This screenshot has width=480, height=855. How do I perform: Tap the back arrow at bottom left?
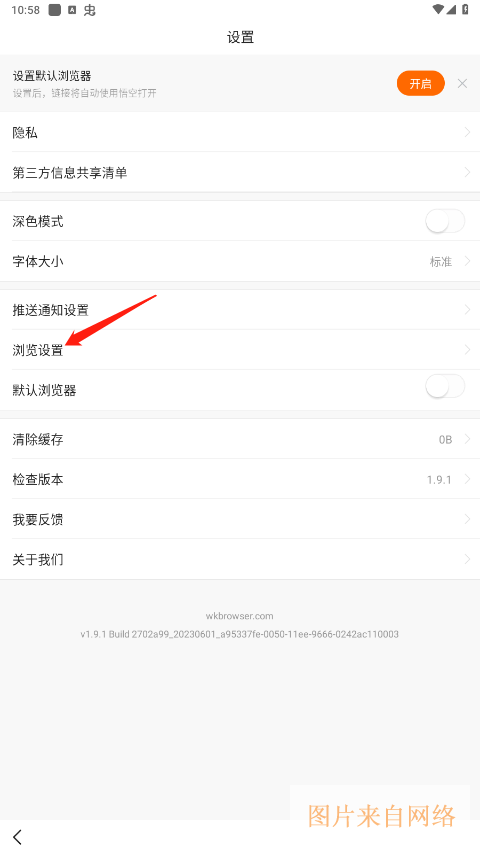[17, 837]
